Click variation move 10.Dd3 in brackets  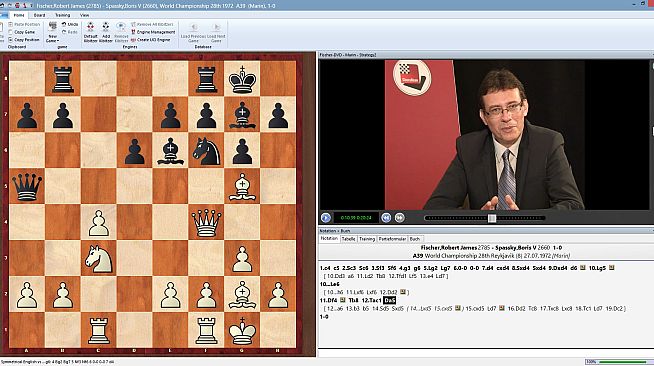(x=335, y=276)
